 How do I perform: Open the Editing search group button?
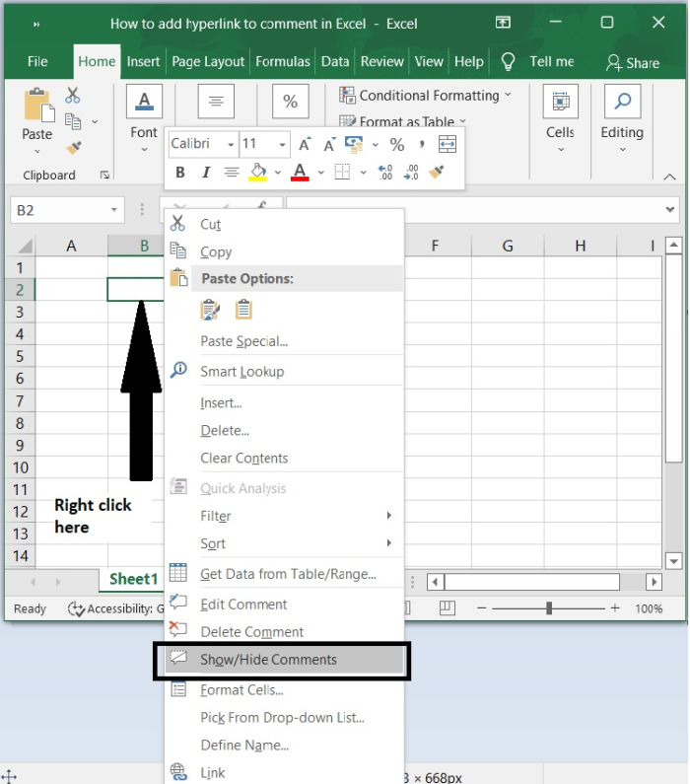tap(623, 101)
